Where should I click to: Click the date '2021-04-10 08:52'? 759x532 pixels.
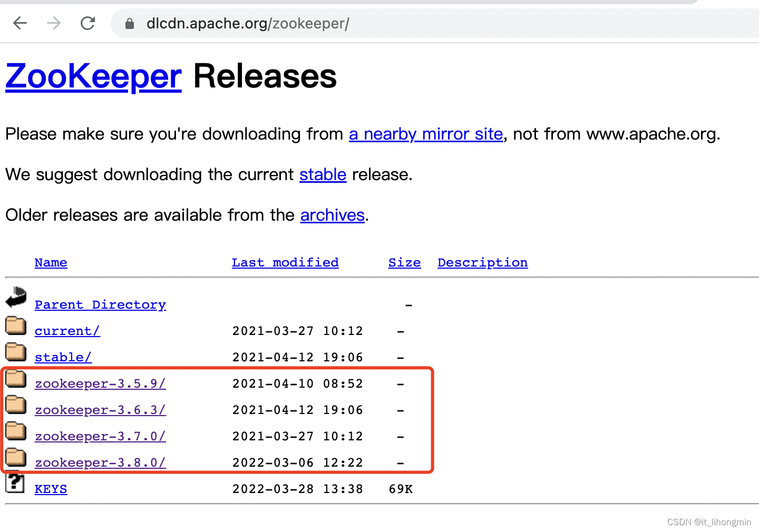(x=298, y=383)
